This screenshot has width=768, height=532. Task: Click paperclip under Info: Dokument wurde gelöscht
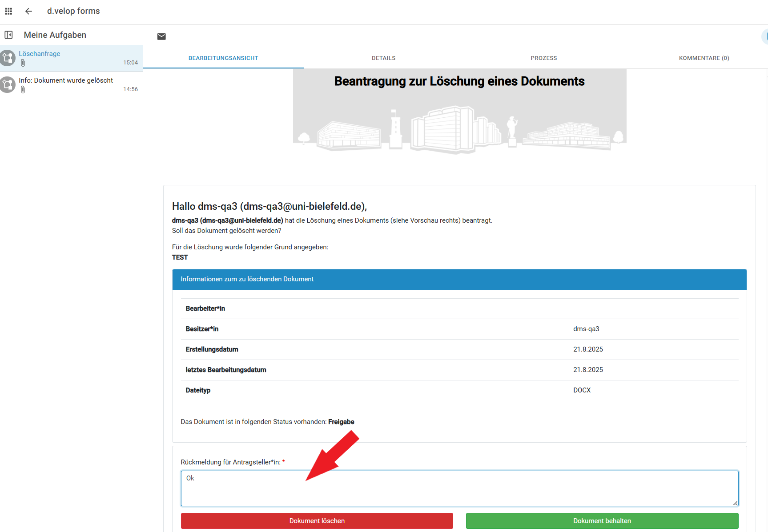(x=23, y=90)
